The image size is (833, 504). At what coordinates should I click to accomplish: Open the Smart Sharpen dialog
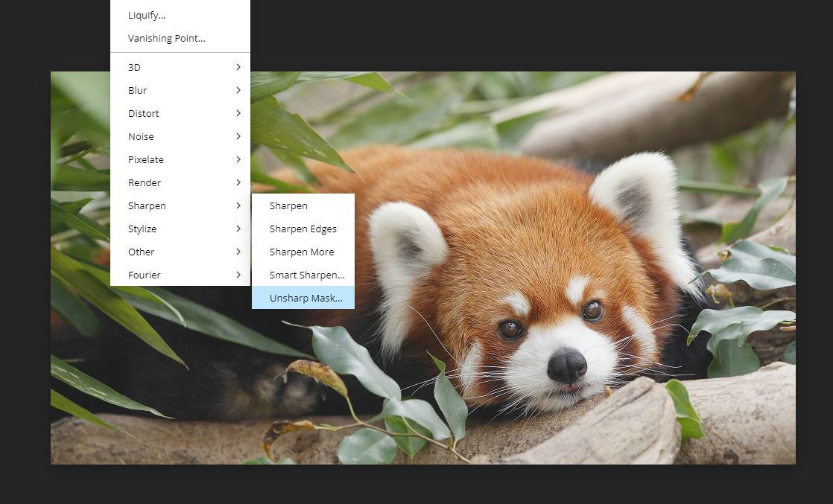coord(306,275)
